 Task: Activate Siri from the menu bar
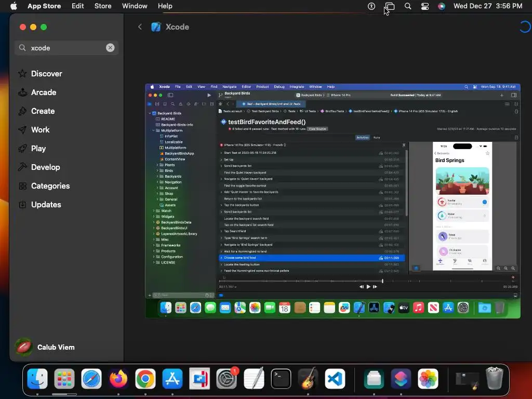coord(442,6)
